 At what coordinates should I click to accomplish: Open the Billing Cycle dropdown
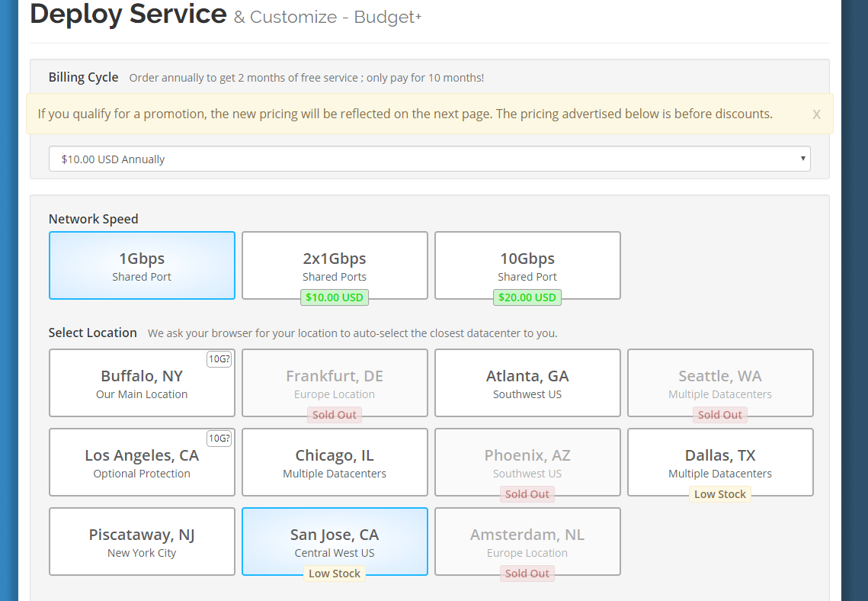pyautogui.click(x=429, y=159)
